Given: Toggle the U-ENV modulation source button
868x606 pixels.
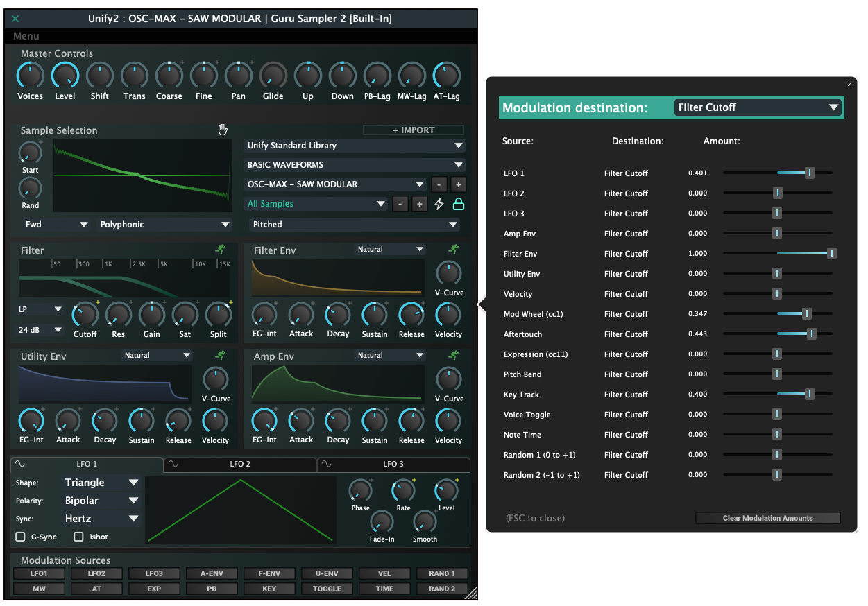Looking at the screenshot, I should [327, 573].
